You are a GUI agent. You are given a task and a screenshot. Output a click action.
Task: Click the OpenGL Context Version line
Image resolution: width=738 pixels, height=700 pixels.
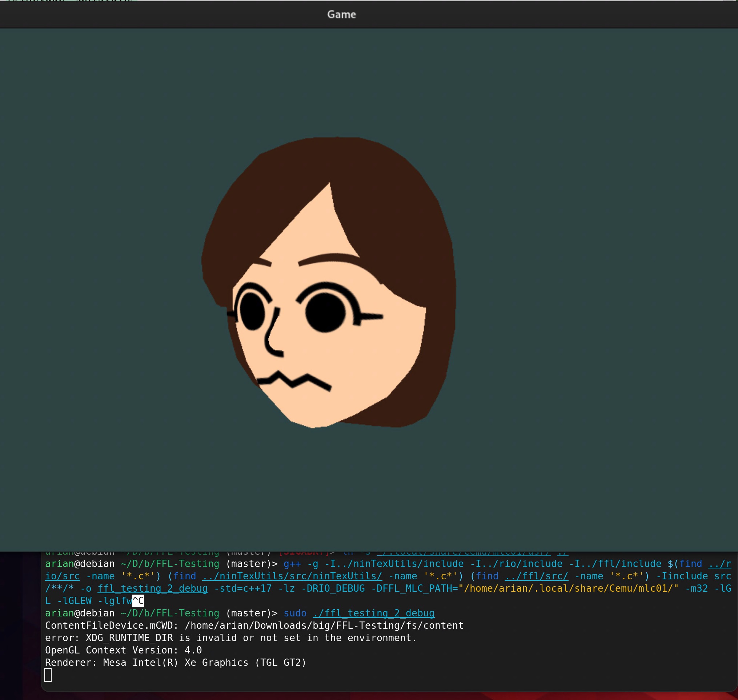pos(123,650)
